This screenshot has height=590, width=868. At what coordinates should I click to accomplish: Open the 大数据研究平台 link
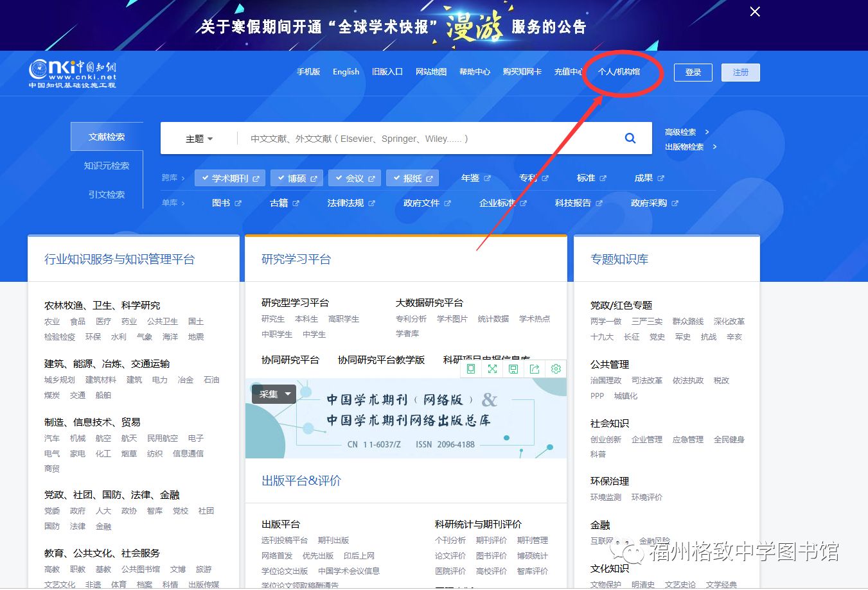tap(429, 302)
